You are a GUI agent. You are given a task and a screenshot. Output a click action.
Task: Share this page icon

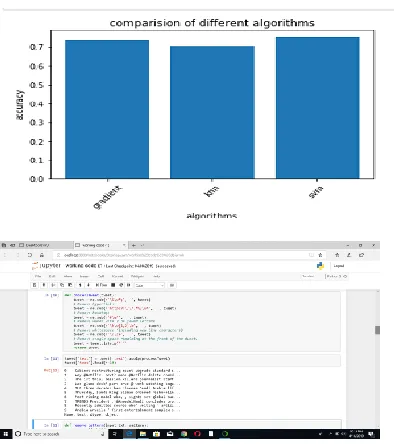362,255
